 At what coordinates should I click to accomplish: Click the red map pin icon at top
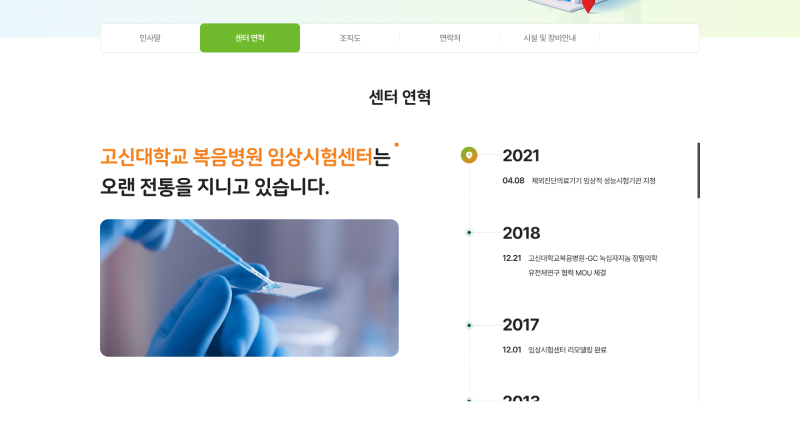tap(588, 6)
